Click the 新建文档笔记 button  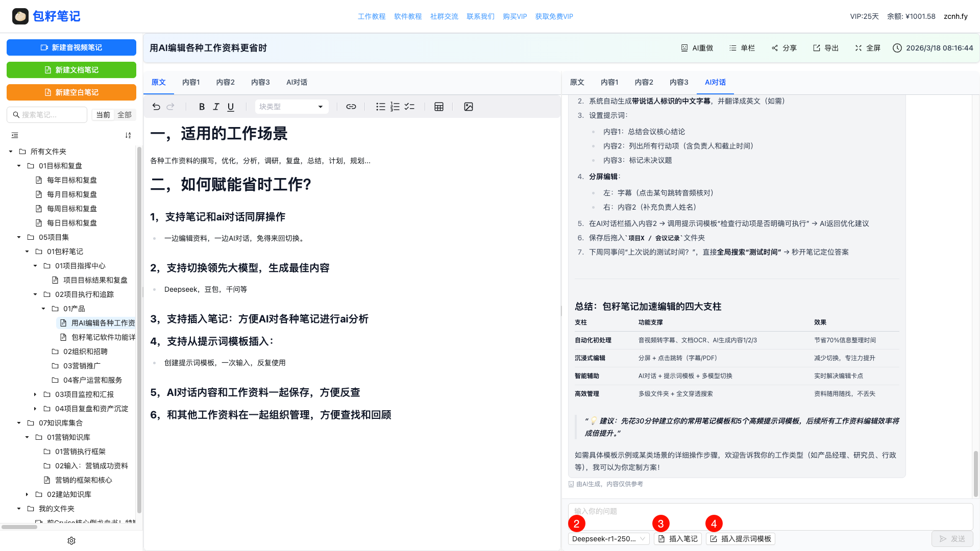pos(71,70)
